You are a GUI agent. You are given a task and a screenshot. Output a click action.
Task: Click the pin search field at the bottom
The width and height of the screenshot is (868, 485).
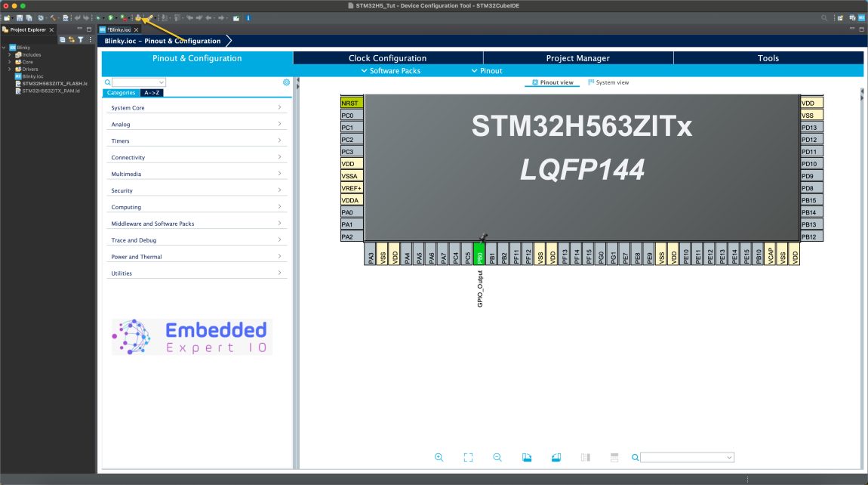click(683, 457)
